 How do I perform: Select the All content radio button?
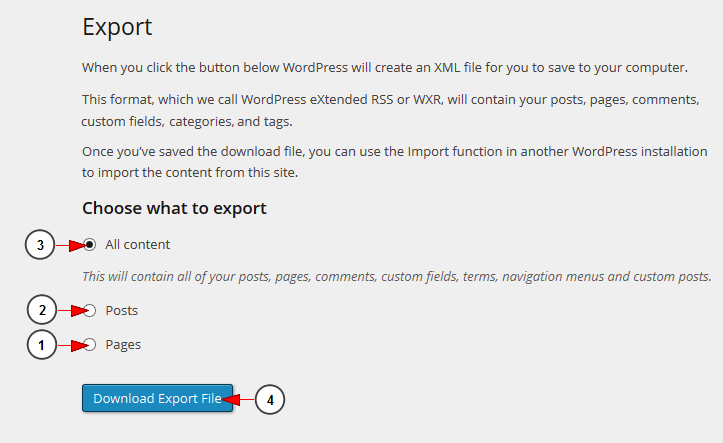pos(90,244)
